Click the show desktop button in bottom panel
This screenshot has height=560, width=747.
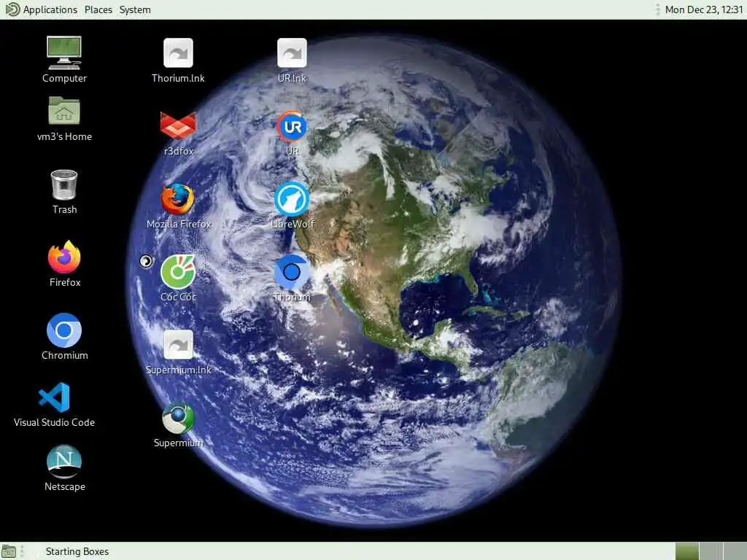tap(9, 551)
